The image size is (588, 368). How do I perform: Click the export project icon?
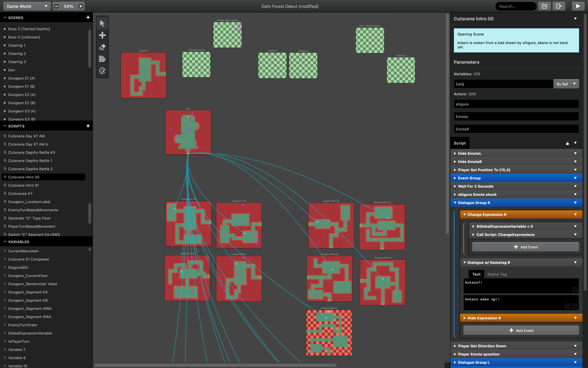click(x=559, y=6)
